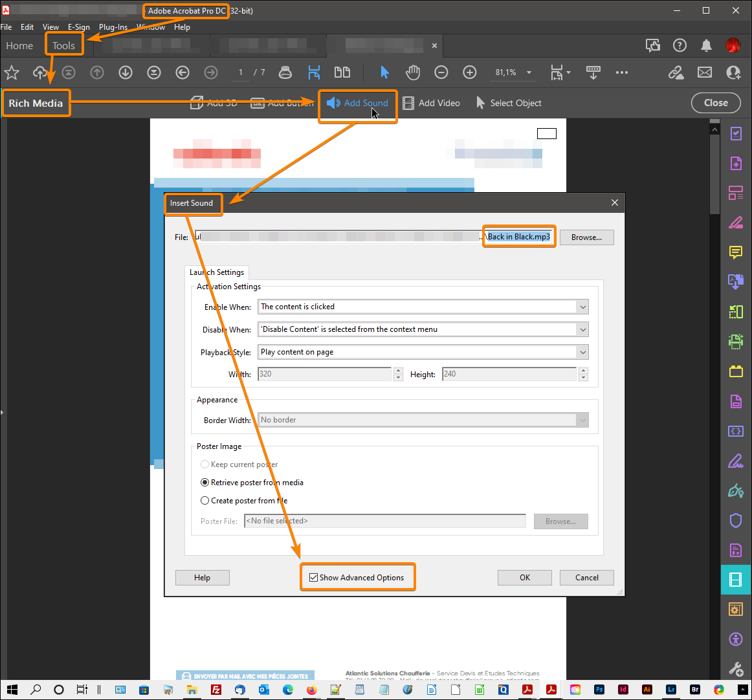Open the zoom level 81,1% dropdown
The height and width of the screenshot is (700, 752).
coord(529,72)
